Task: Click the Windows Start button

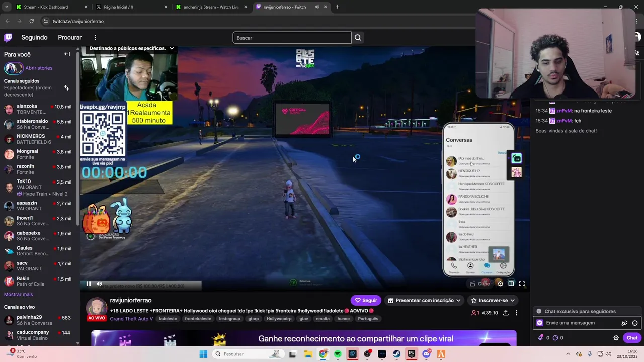Action: pos(203,354)
